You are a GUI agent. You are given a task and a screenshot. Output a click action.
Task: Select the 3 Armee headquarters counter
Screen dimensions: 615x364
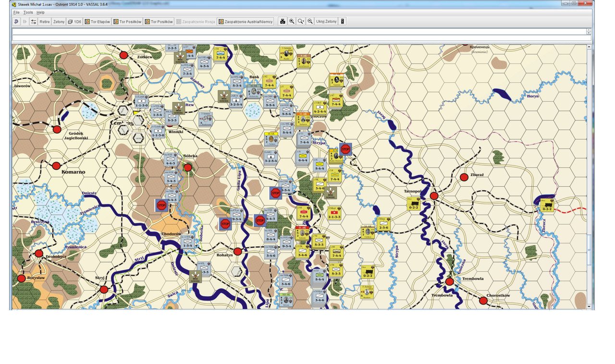tap(206, 119)
